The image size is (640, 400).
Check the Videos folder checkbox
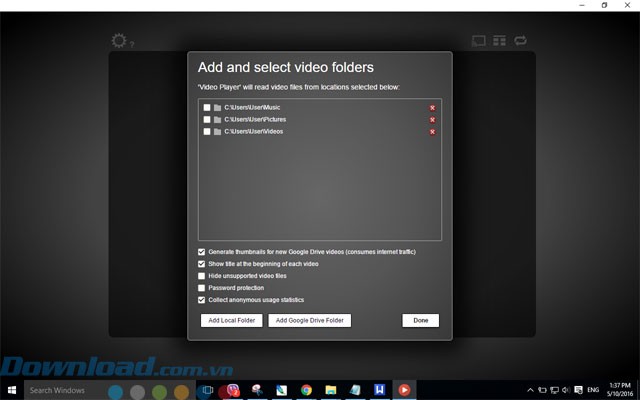coord(207,131)
